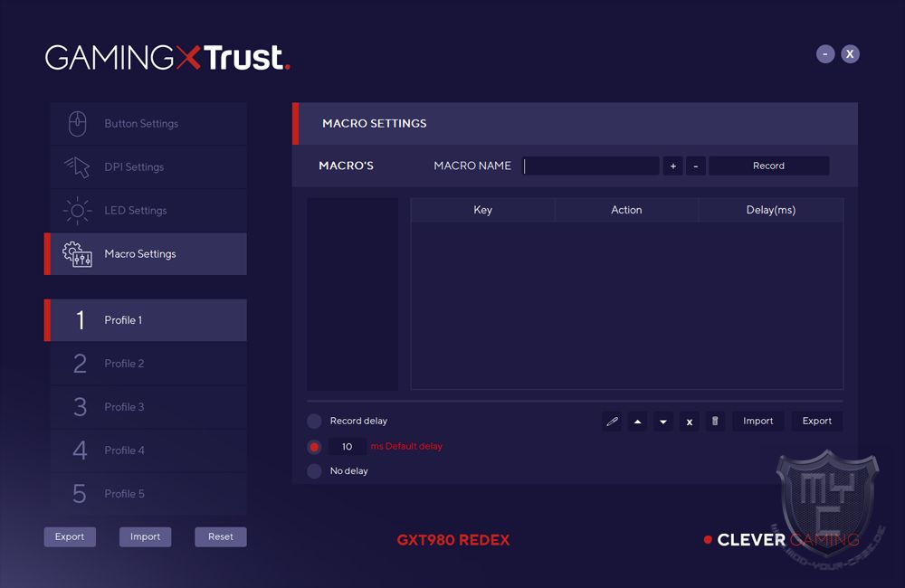
Task: Switch to Profile 4
Action: coord(148,450)
